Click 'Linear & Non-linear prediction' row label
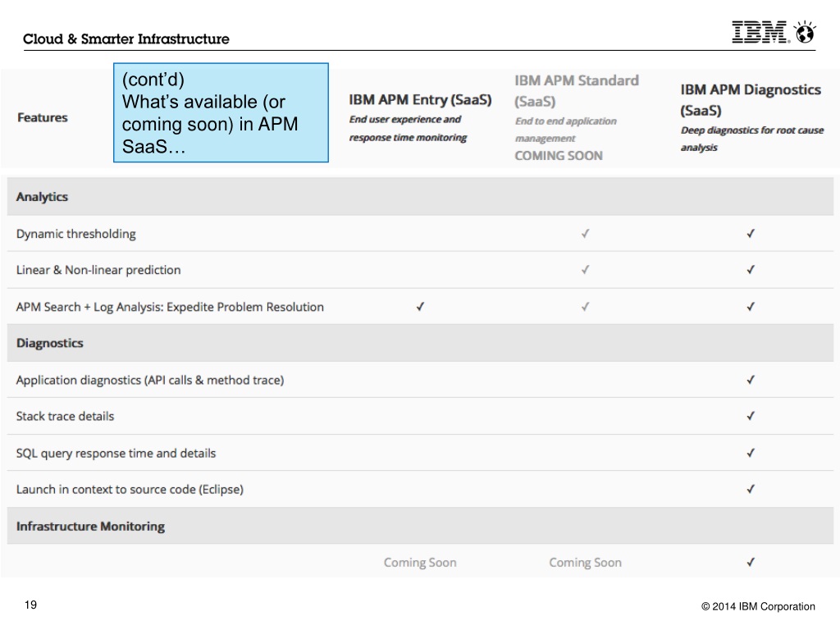 tap(98, 270)
